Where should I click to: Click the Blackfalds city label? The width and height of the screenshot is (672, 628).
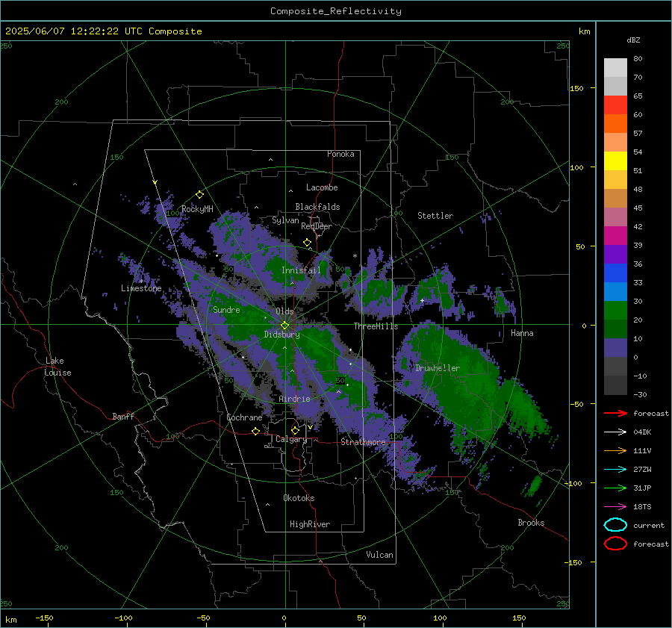click(317, 207)
